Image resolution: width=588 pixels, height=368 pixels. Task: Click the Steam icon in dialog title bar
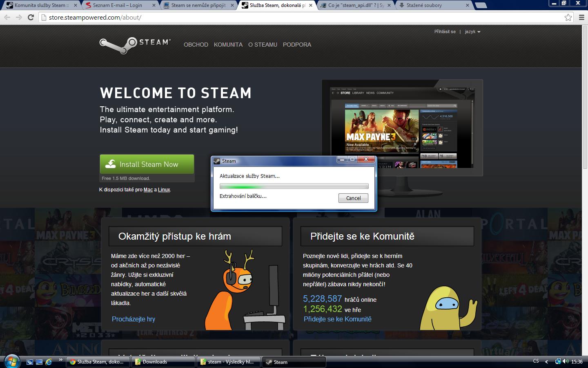[217, 161]
